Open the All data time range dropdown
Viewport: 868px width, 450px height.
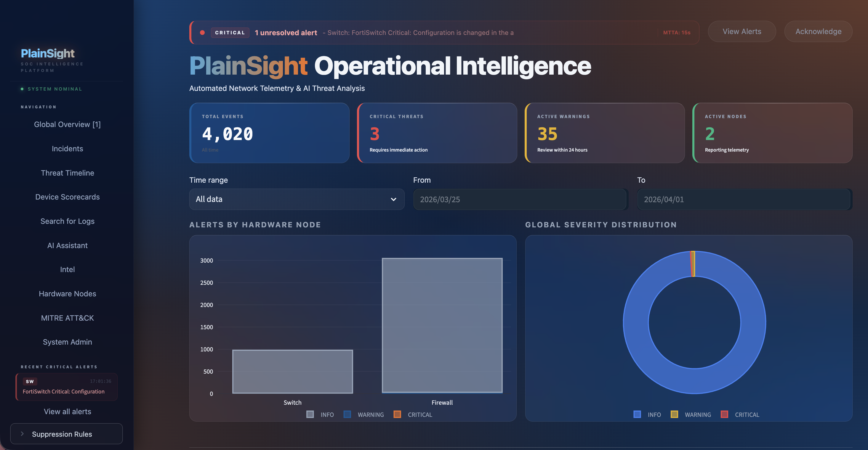[x=297, y=199]
